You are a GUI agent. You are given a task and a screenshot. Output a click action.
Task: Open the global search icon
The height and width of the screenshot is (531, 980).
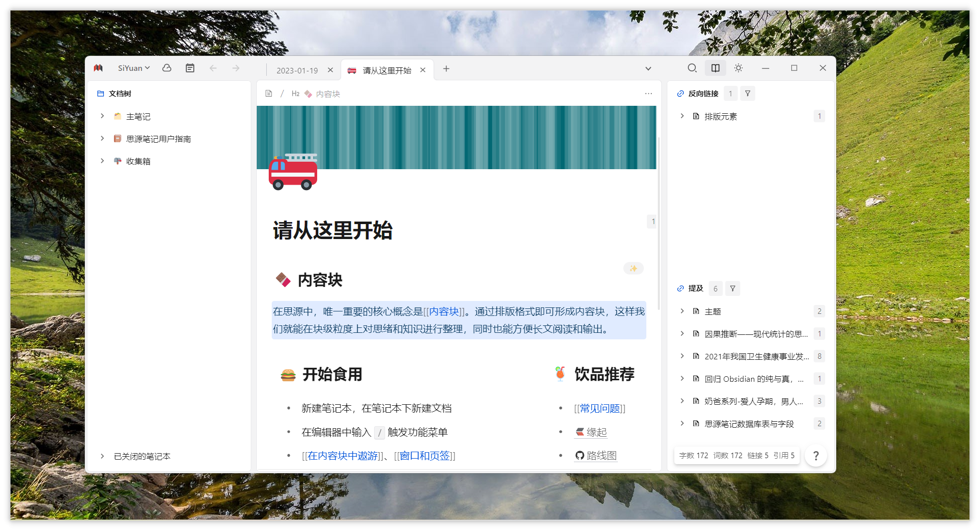click(692, 68)
